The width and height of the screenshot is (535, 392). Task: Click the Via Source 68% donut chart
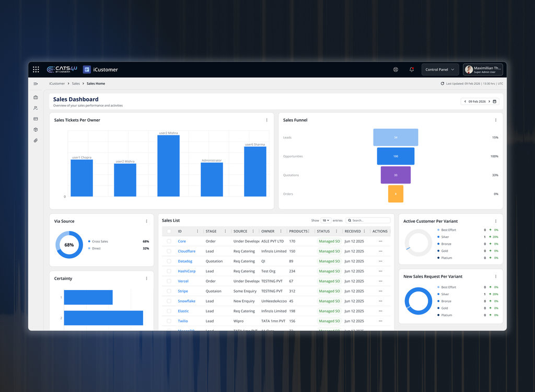pos(69,245)
